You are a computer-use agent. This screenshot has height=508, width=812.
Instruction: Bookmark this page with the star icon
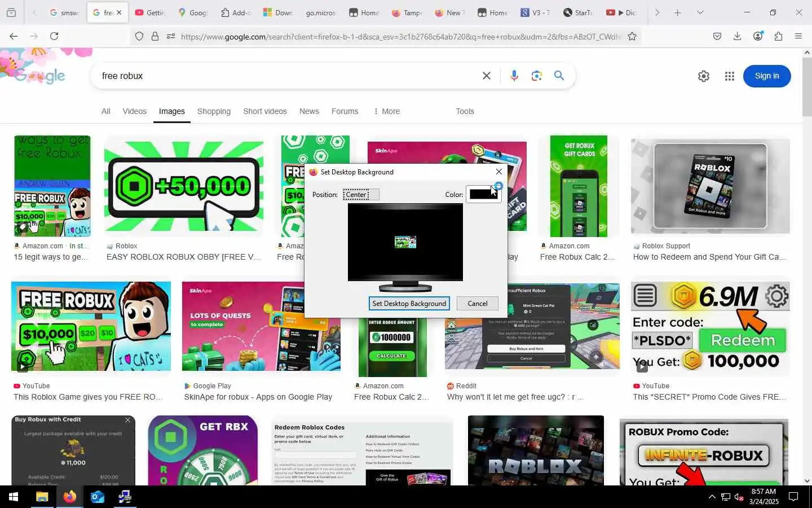click(632, 37)
